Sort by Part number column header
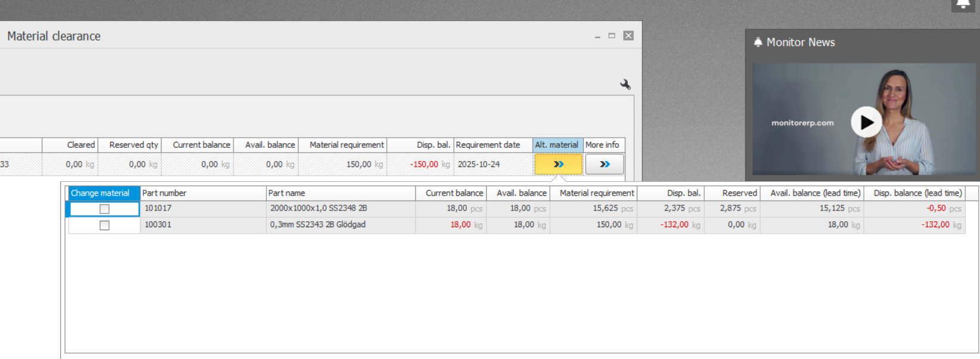 (x=203, y=193)
